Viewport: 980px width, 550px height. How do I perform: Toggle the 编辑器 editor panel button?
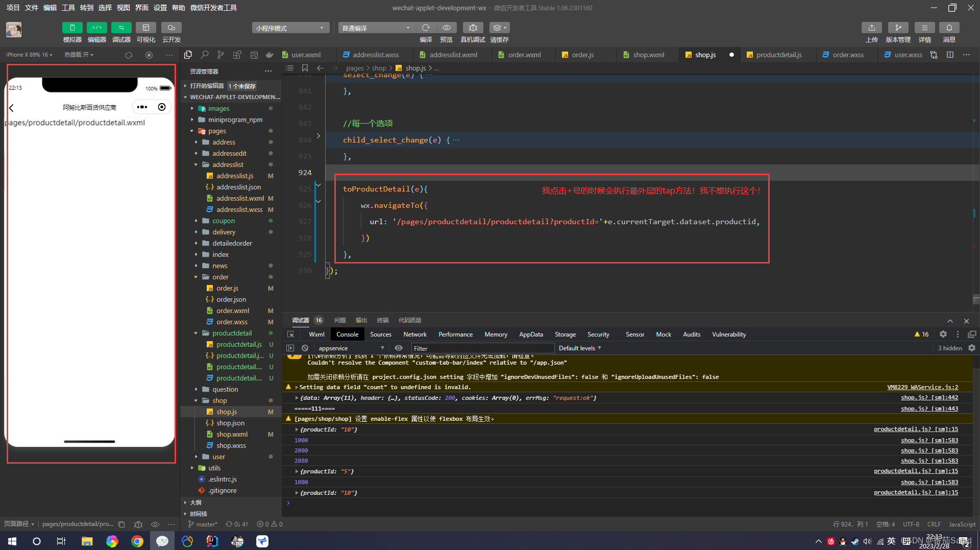click(x=96, y=28)
